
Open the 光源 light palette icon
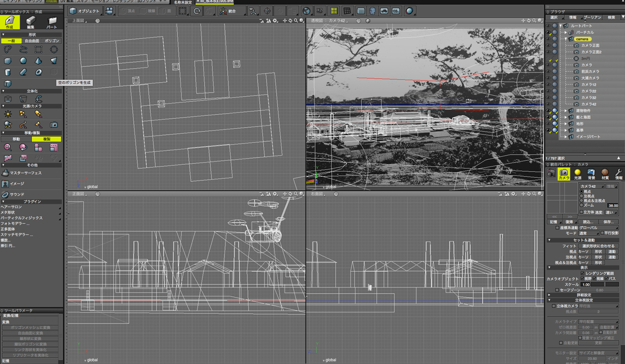577,174
